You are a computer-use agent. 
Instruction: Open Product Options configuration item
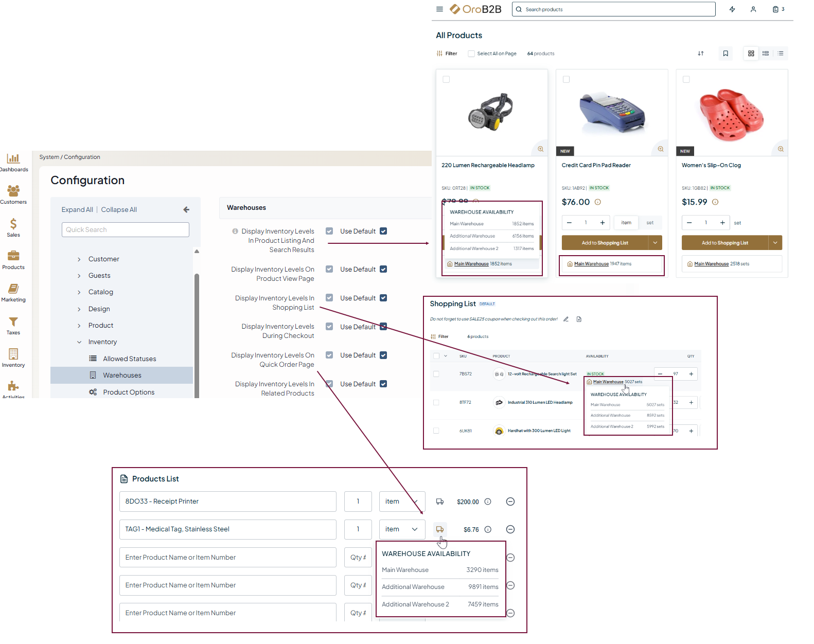(x=129, y=392)
